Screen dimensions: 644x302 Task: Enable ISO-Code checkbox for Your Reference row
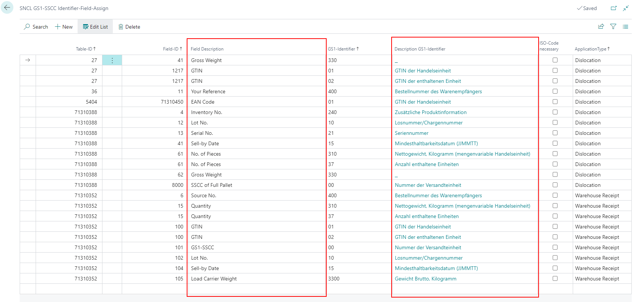(555, 91)
